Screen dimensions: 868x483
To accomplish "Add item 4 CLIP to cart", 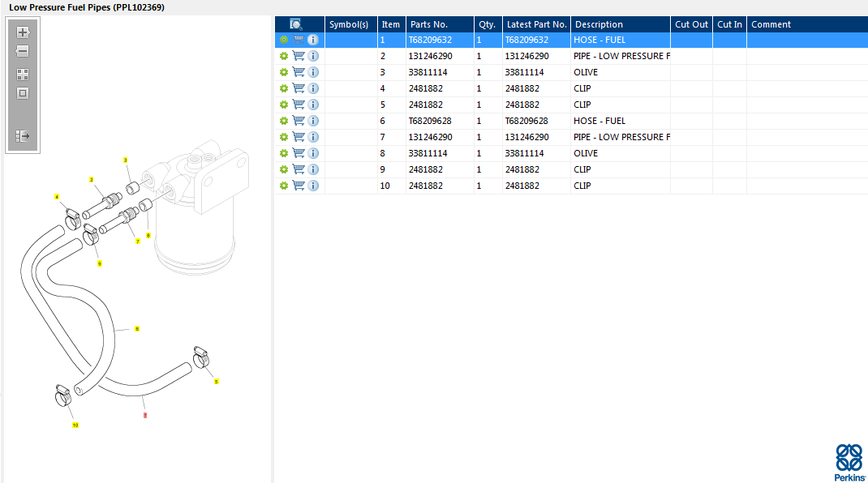I will pos(299,88).
